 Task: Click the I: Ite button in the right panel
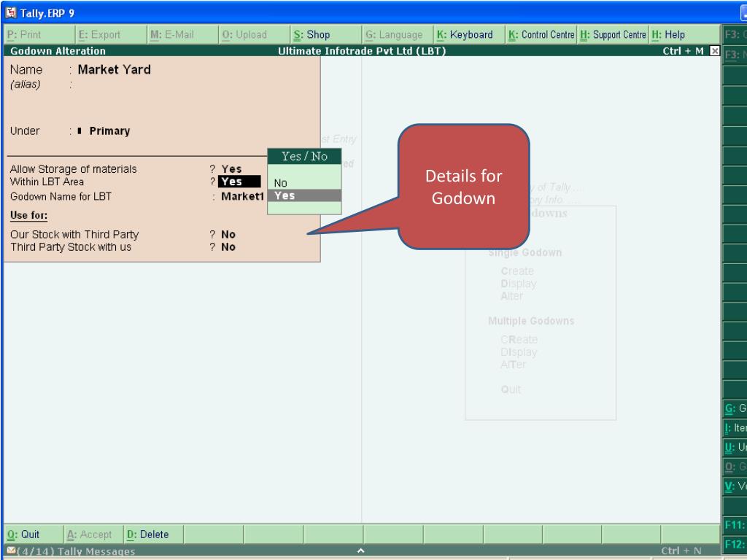click(x=735, y=428)
